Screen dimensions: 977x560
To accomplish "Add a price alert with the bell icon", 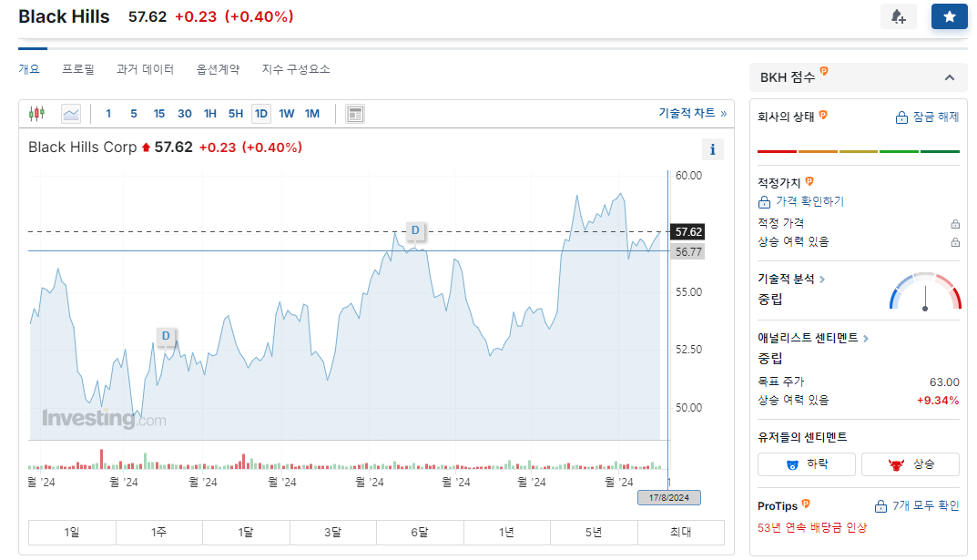I will click(x=899, y=16).
